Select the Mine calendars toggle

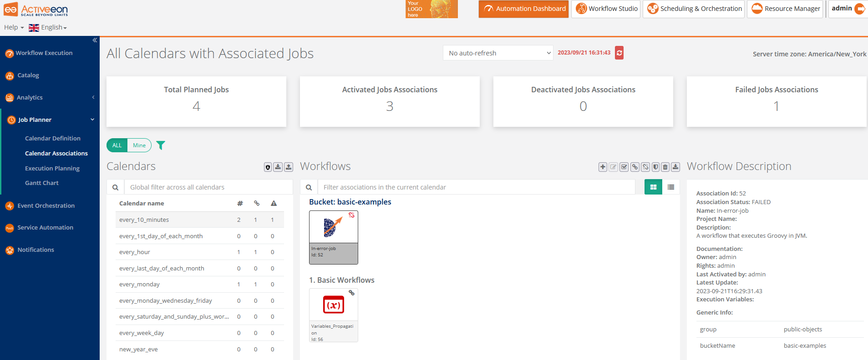(139, 145)
